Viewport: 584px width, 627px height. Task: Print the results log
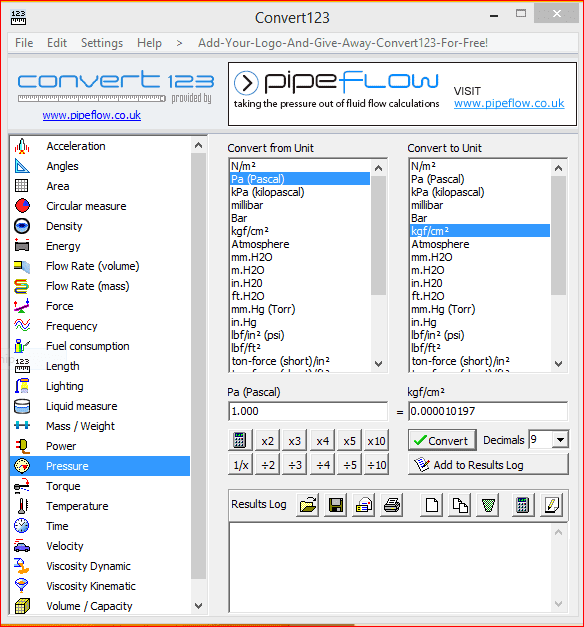click(391, 505)
